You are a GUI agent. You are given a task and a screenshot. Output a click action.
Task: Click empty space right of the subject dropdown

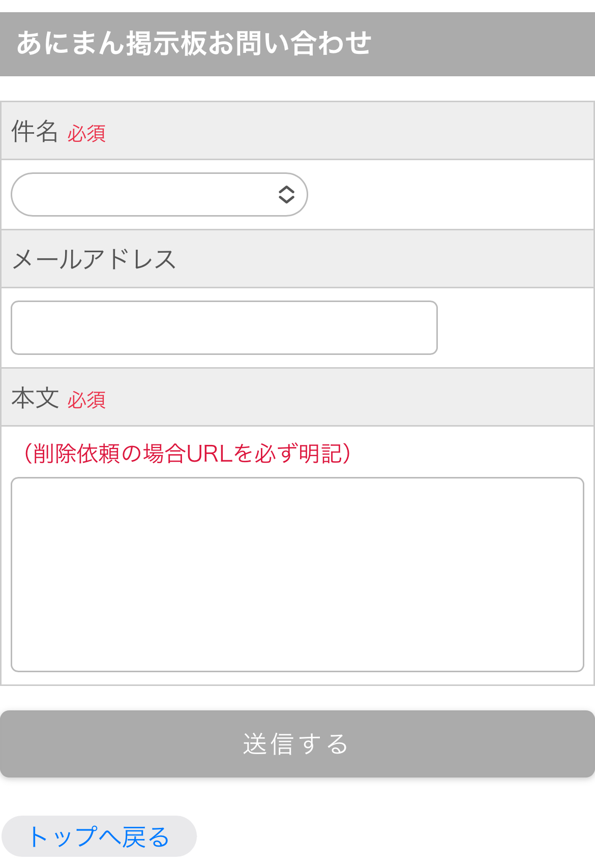pos(448,194)
